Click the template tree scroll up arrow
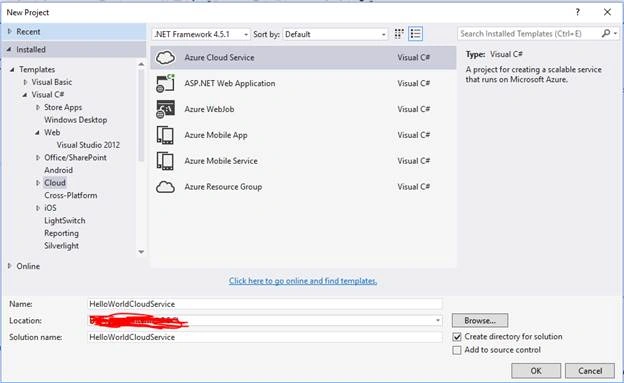The width and height of the screenshot is (624, 383). [141, 64]
